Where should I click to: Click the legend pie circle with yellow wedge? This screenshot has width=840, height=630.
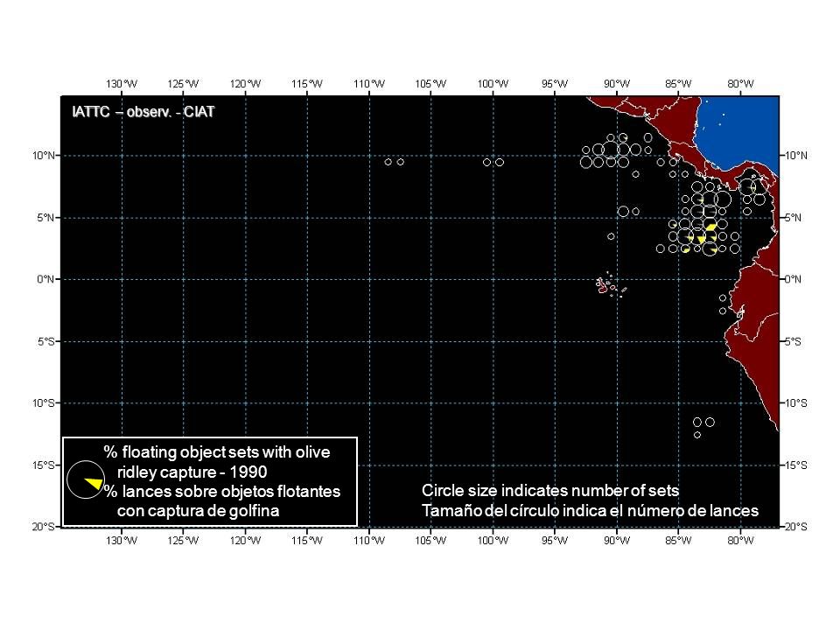point(86,480)
